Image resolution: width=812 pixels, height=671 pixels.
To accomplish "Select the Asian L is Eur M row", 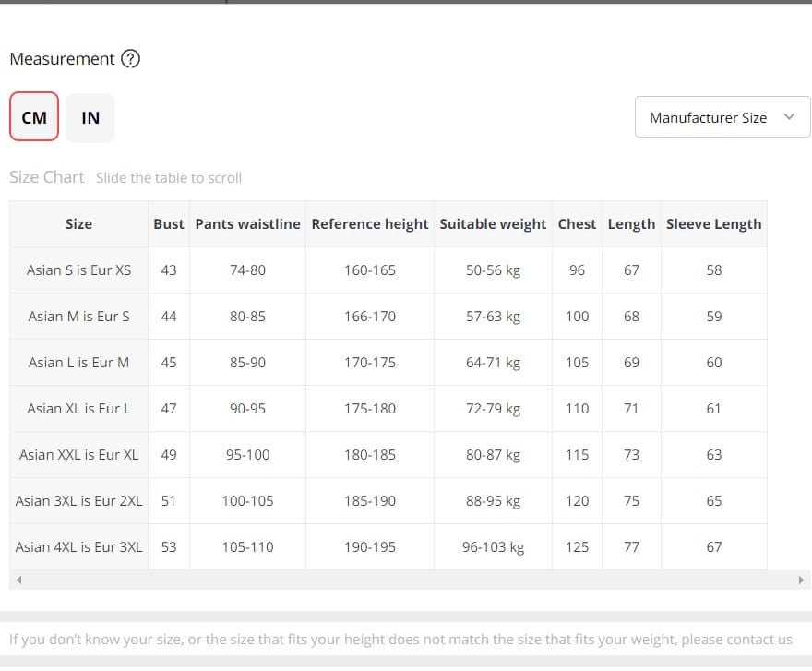I will [79, 363].
